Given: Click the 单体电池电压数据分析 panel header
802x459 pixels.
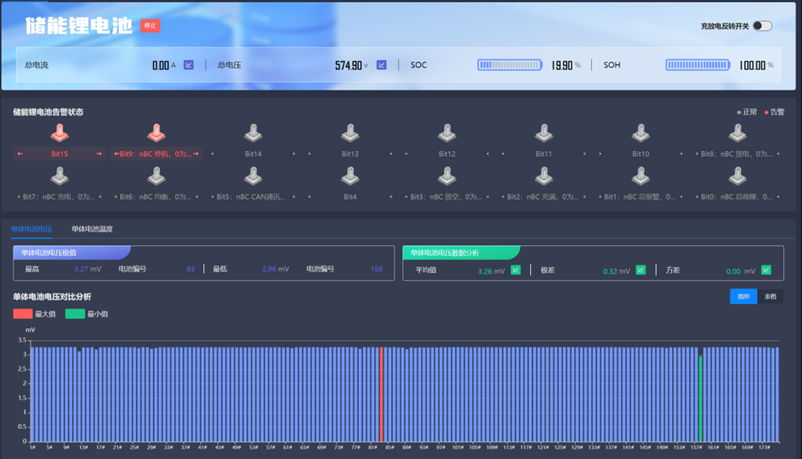Looking at the screenshot, I should (x=461, y=252).
